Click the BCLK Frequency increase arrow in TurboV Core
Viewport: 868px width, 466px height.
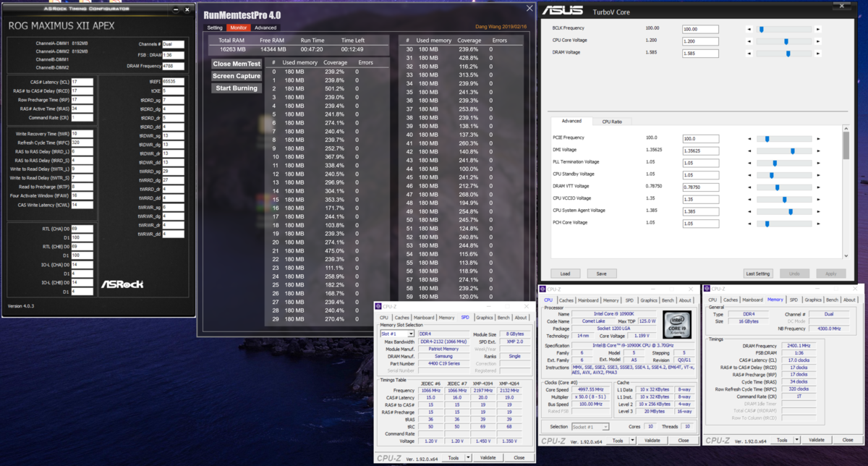tap(818, 30)
